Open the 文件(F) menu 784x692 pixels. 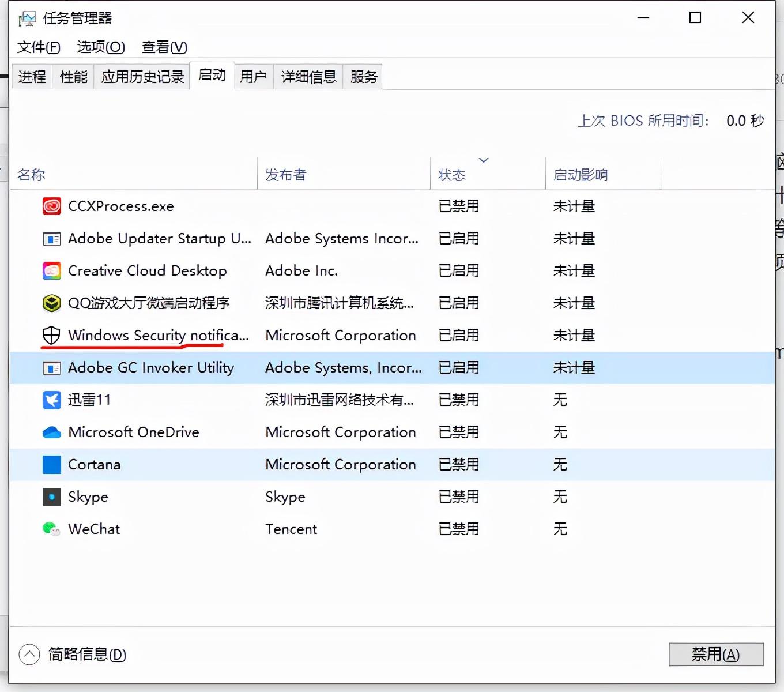click(x=39, y=47)
